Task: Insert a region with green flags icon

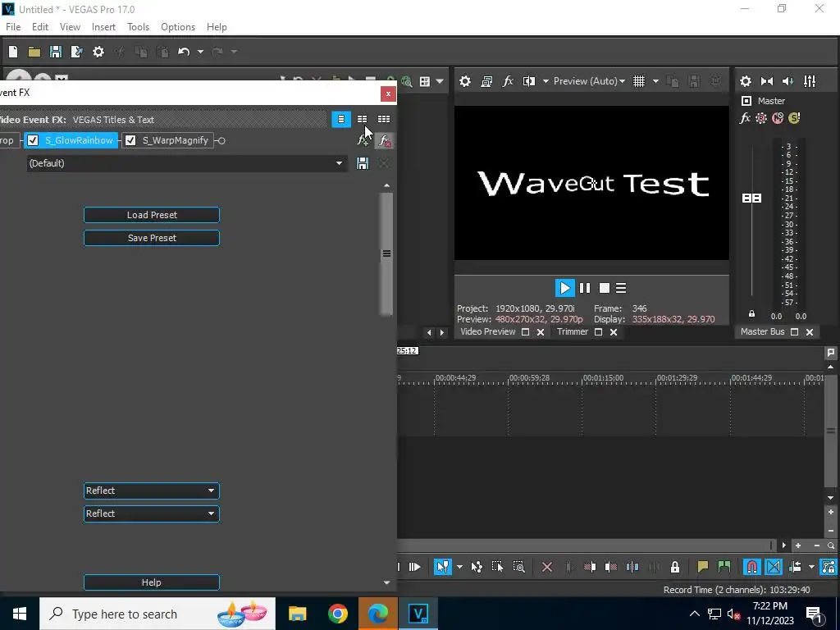Action: (724, 567)
